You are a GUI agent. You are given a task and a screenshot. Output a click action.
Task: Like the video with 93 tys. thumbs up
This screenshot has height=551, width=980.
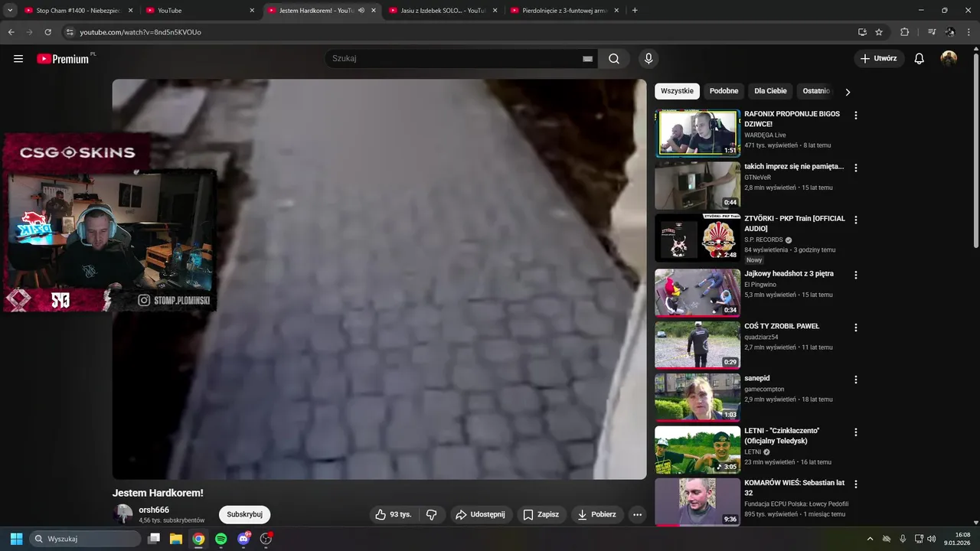(394, 515)
